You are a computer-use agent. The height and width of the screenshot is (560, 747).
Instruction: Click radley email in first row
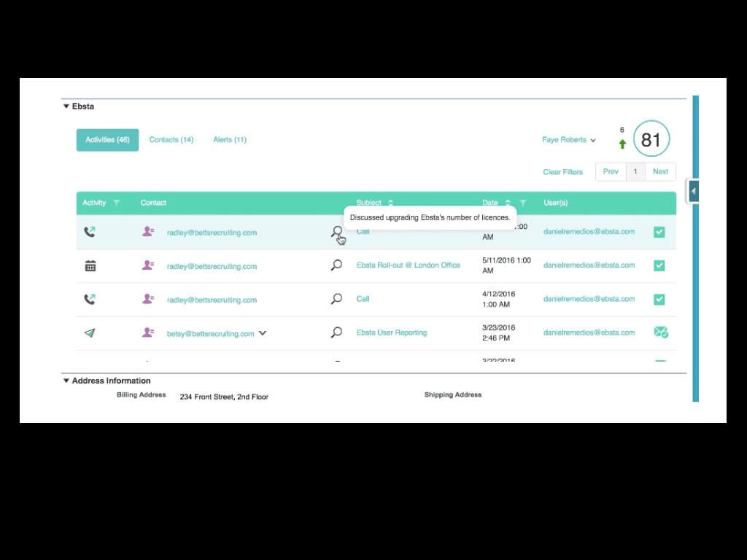212,233
